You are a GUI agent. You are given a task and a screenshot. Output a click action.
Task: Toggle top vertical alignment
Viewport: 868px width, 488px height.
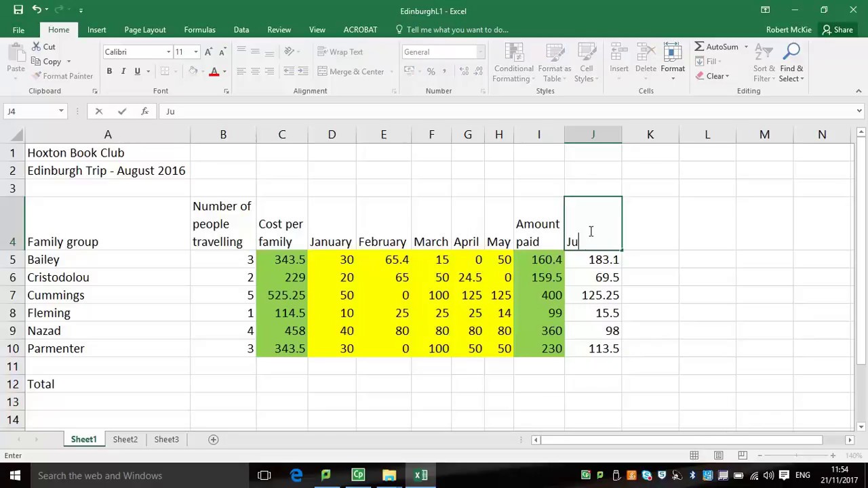click(x=241, y=52)
